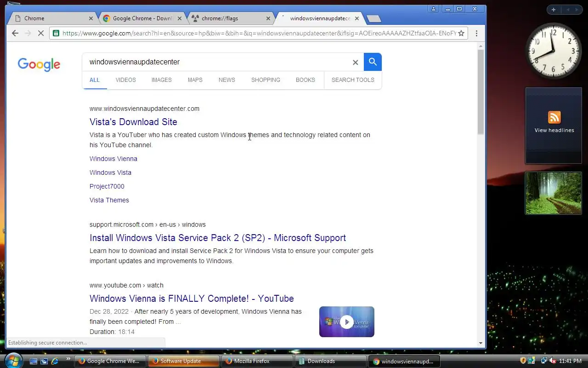
Task: Open the 'Vista Themes' sitelink
Action: tap(109, 200)
